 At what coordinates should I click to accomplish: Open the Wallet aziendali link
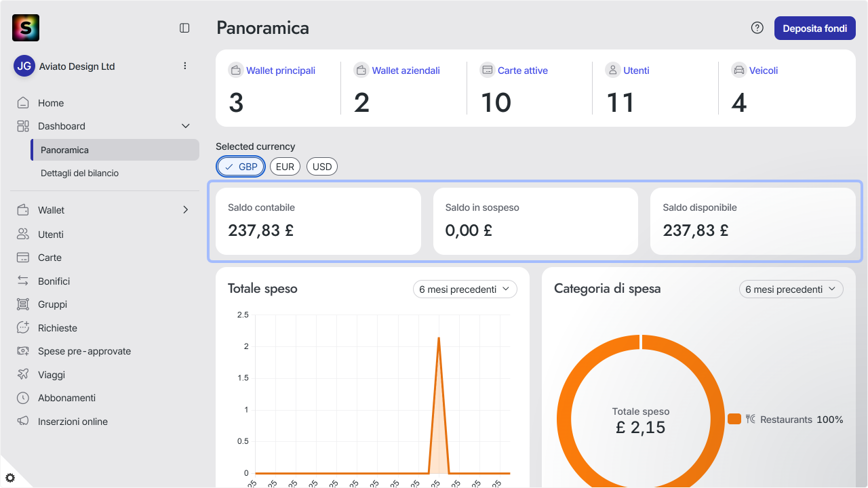click(406, 70)
